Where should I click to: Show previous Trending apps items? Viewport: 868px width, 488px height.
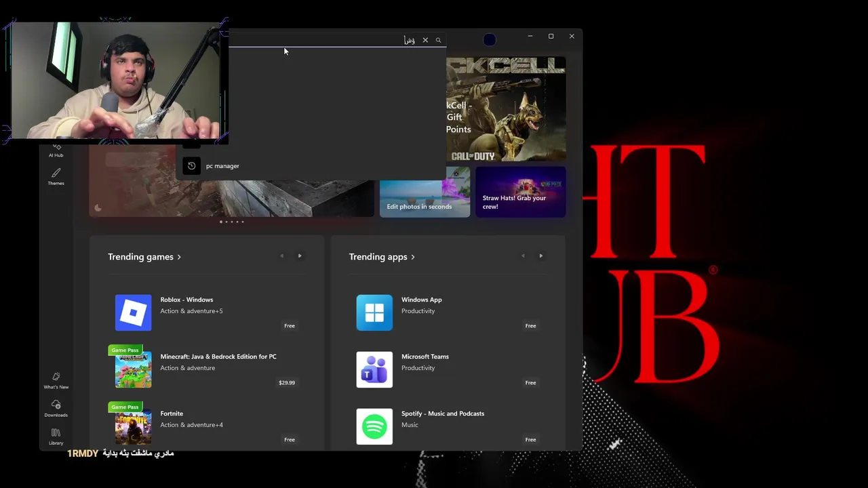coord(523,256)
